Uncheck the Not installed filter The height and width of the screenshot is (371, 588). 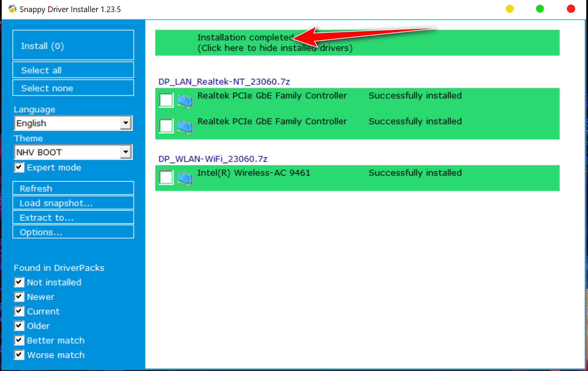tap(19, 282)
